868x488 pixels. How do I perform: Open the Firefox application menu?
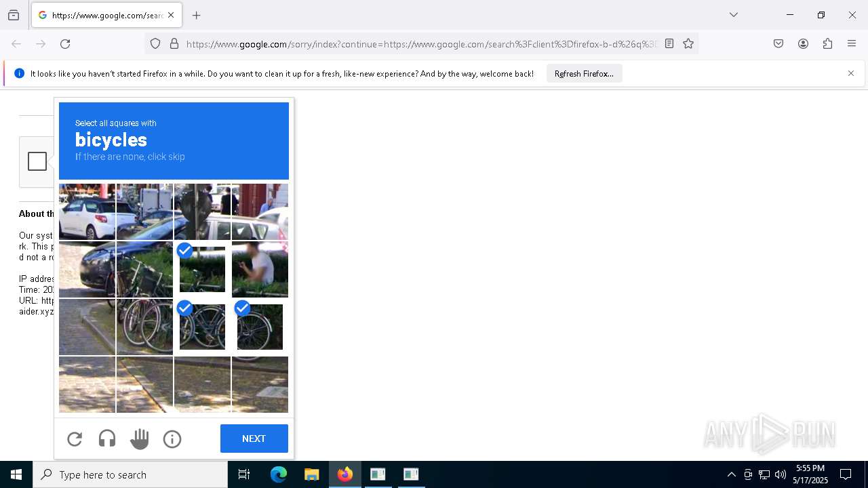tap(852, 43)
